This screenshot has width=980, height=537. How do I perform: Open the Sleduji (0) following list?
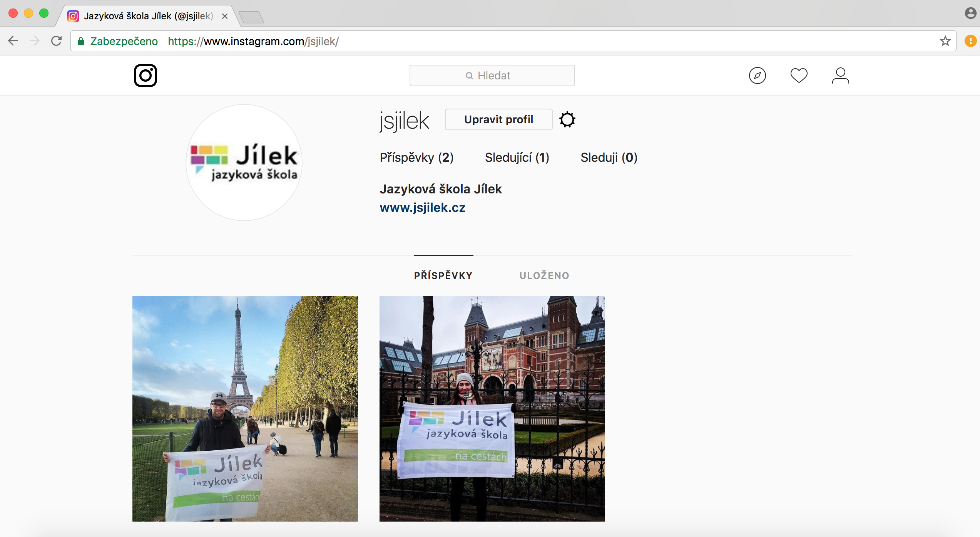point(609,158)
